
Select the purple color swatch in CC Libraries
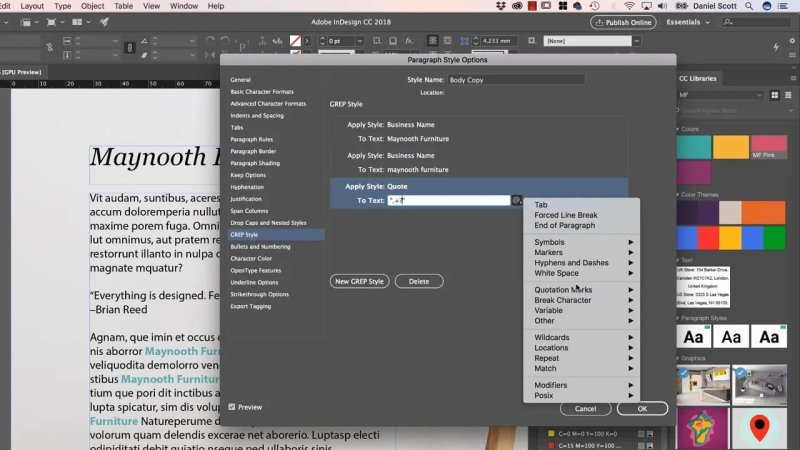pyautogui.click(x=694, y=172)
